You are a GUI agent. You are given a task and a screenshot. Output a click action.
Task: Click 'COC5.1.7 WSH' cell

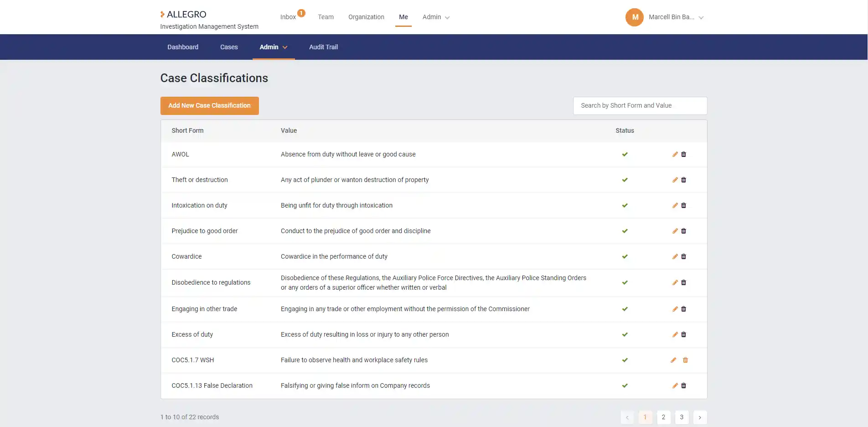coord(193,360)
